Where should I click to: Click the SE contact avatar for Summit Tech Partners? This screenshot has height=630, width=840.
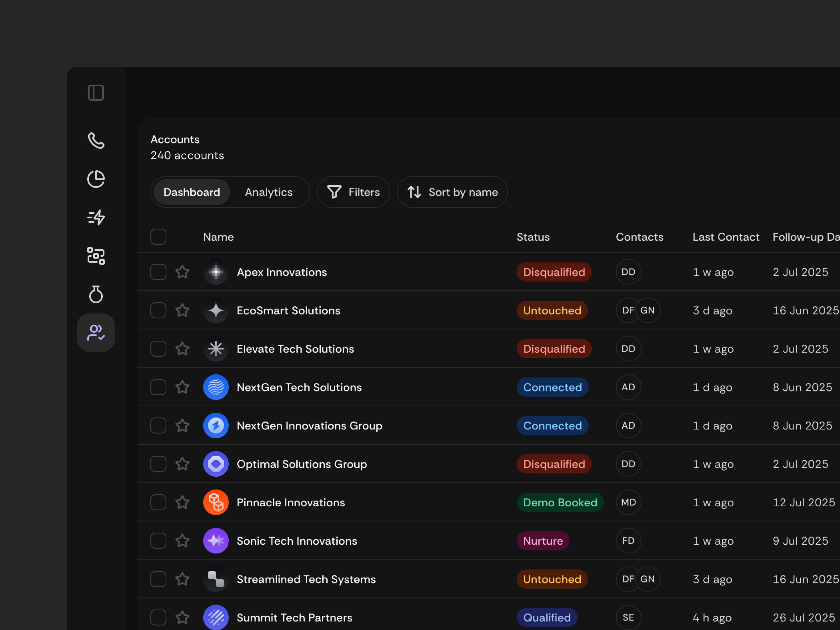click(628, 617)
